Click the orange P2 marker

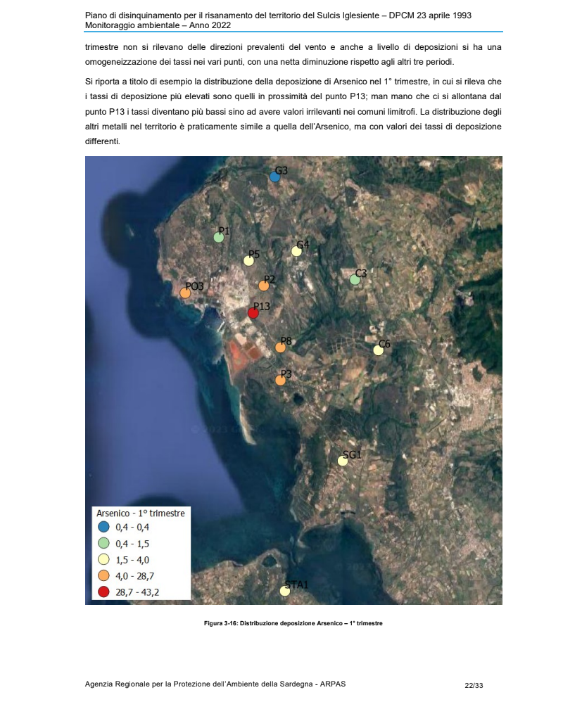(264, 286)
